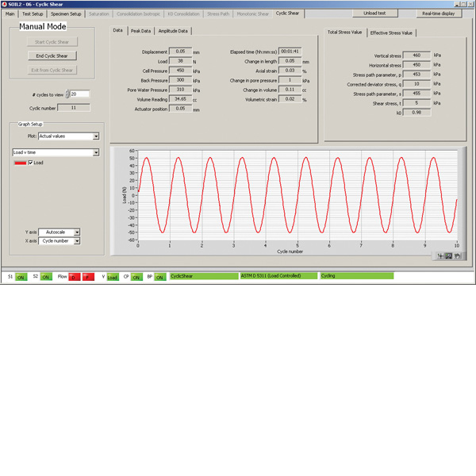The width and height of the screenshot is (476, 476).
Task: Click the End Cyclic Shear button
Action: (x=52, y=56)
